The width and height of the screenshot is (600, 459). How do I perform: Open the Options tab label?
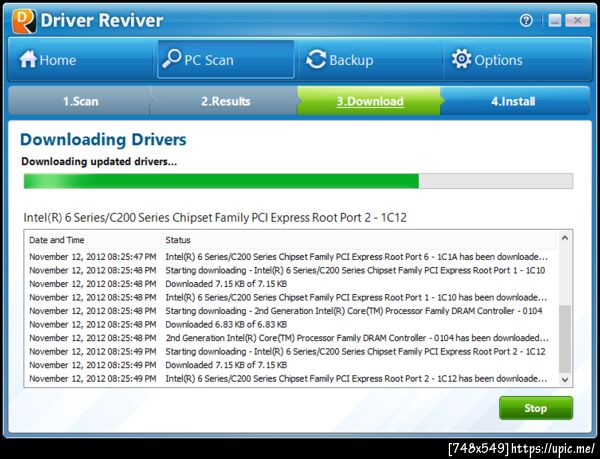tap(498, 60)
